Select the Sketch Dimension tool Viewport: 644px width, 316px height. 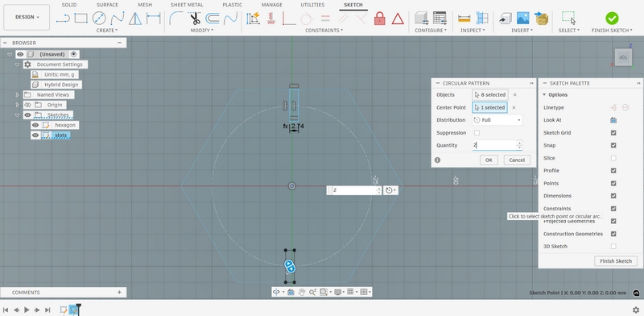153,18
